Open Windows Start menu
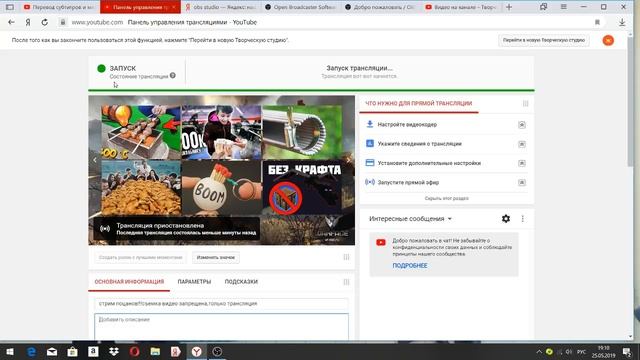 pos(9,352)
